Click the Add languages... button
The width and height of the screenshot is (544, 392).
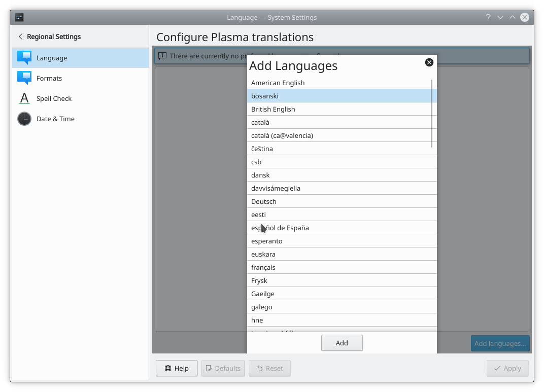click(500, 343)
